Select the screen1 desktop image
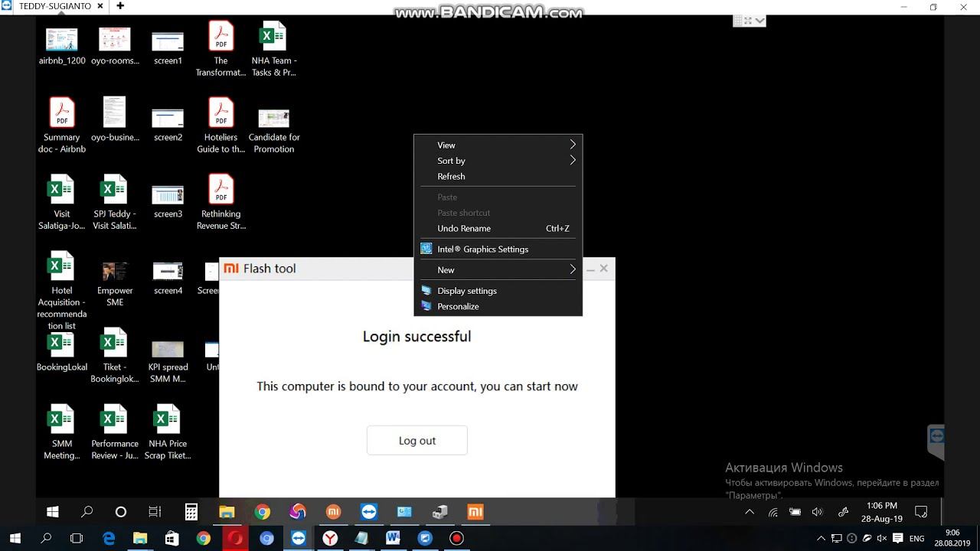 [168, 46]
